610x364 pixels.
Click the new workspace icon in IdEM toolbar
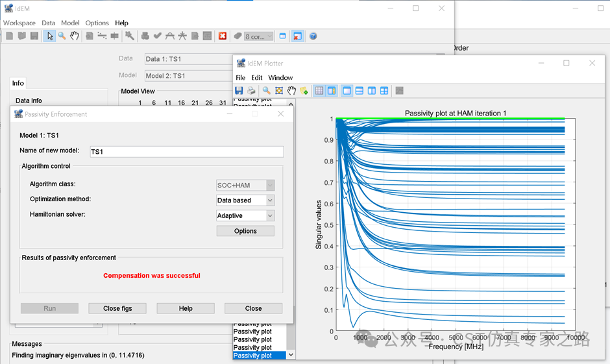pyautogui.click(x=10, y=36)
